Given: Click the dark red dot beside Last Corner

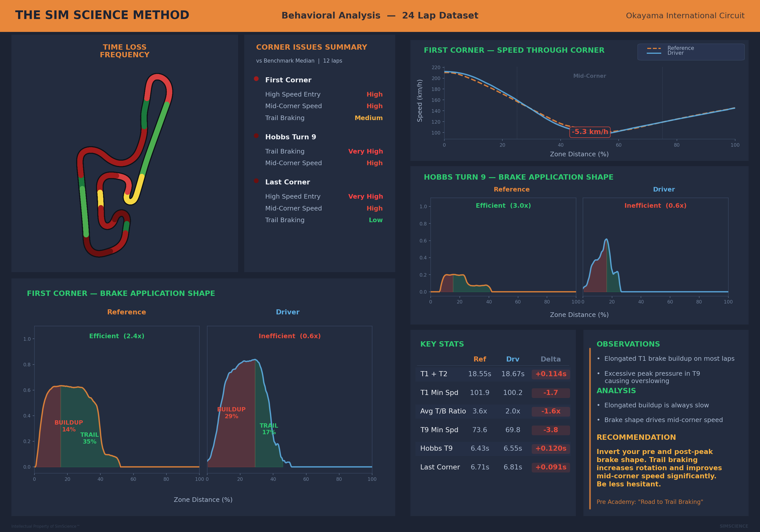Looking at the screenshot, I should (x=256, y=181).
